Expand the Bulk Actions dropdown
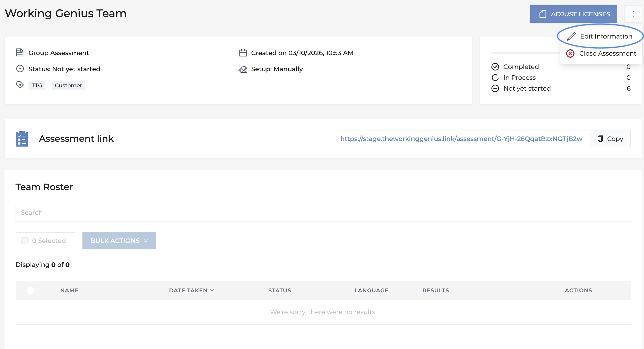 [119, 241]
